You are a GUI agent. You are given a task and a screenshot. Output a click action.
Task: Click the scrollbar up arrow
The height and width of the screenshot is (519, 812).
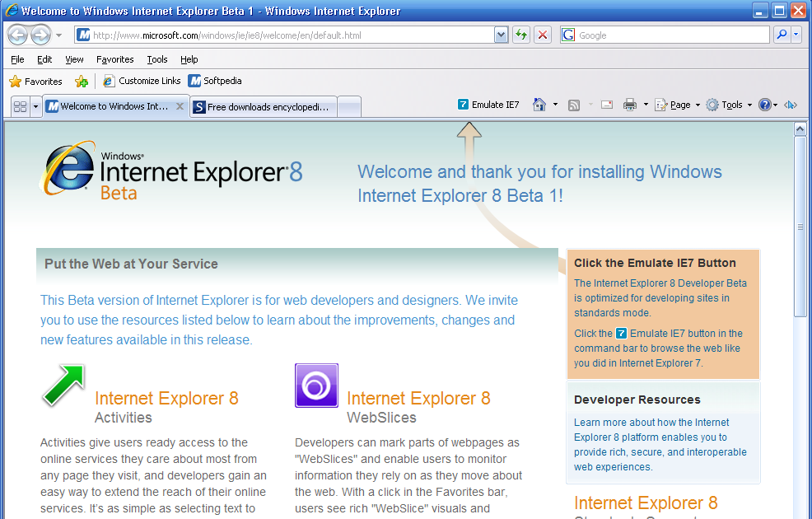[x=800, y=129]
